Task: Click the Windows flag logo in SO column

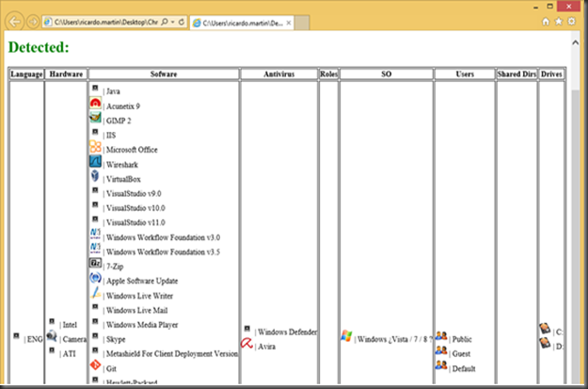Action: tap(346, 336)
